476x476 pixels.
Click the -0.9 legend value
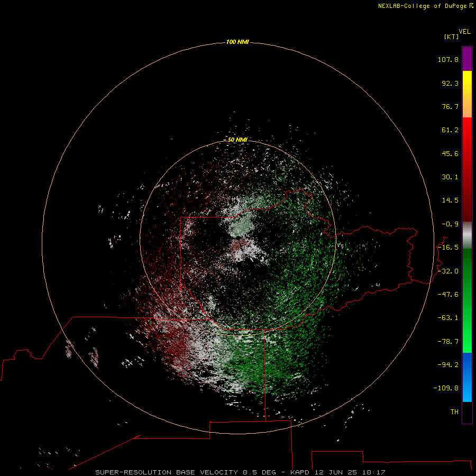point(450,224)
